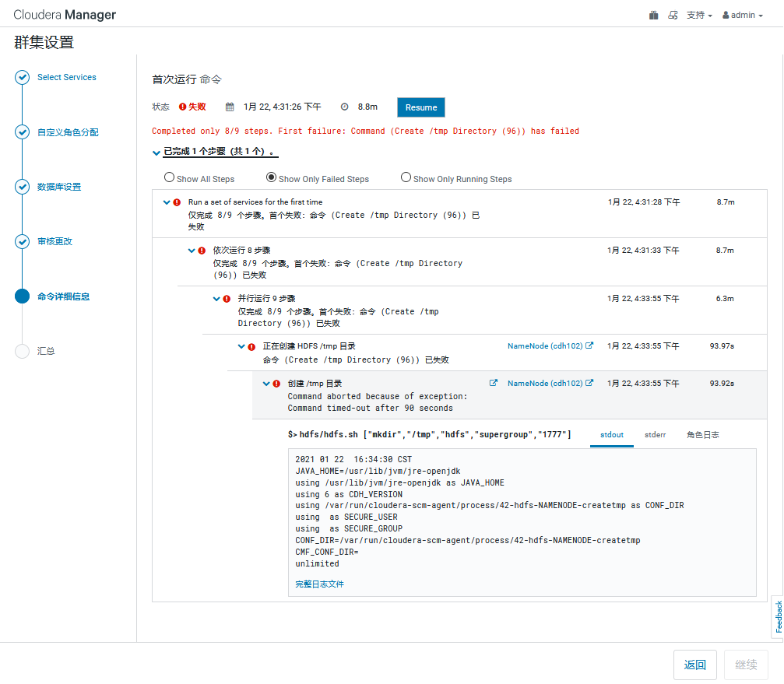Click the admin user icon
This screenshot has width=784, height=684.
point(724,14)
